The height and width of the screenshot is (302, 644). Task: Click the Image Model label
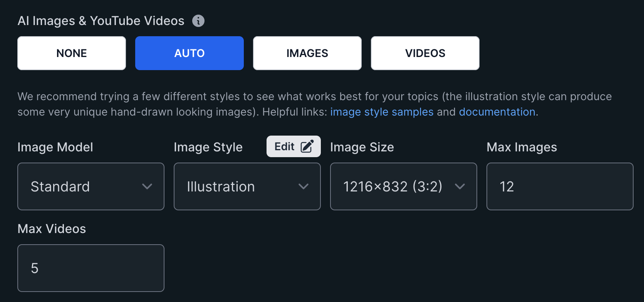coord(55,147)
